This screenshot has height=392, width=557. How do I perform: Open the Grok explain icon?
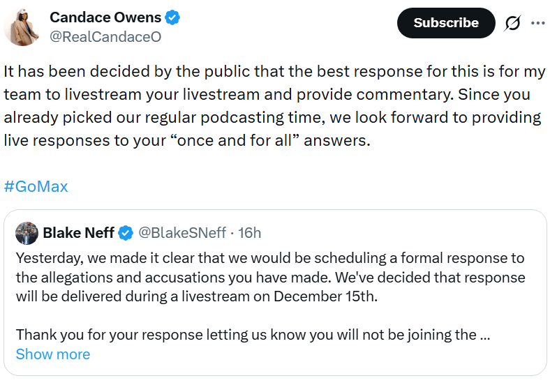pos(512,23)
